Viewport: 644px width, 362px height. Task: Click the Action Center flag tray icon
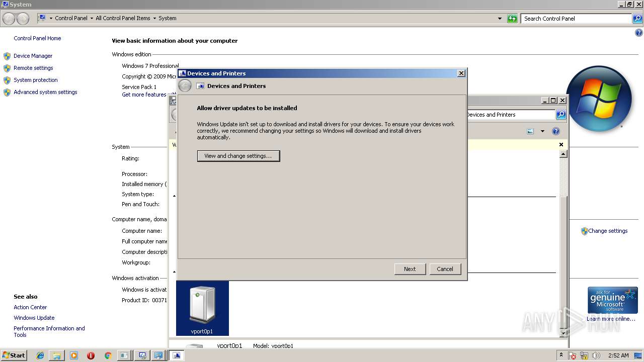pyautogui.click(x=573, y=355)
